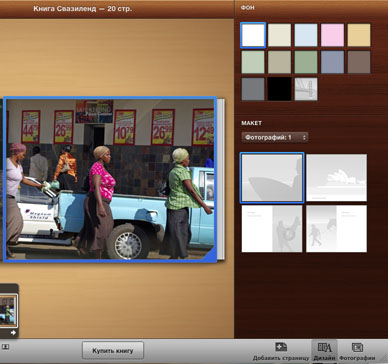Click the arrow below the page thumbnail
388x364 pixels.
(x=13, y=333)
